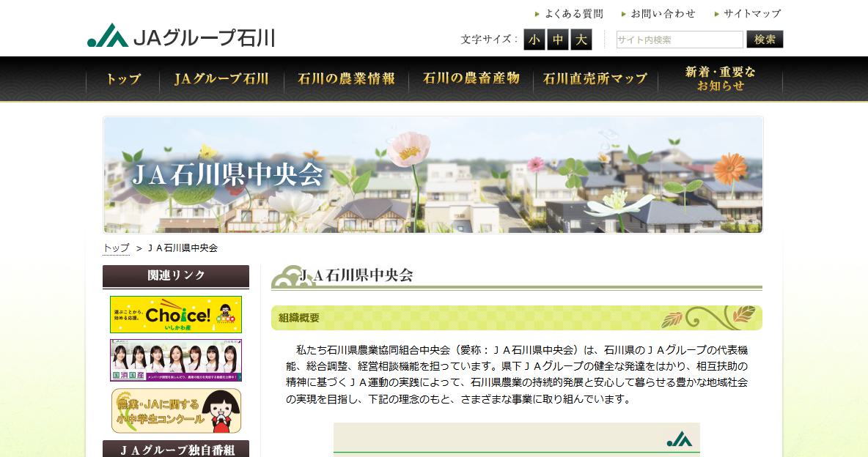Open 石川の農畜産物 navigation item
The image size is (868, 457).
[x=471, y=78]
